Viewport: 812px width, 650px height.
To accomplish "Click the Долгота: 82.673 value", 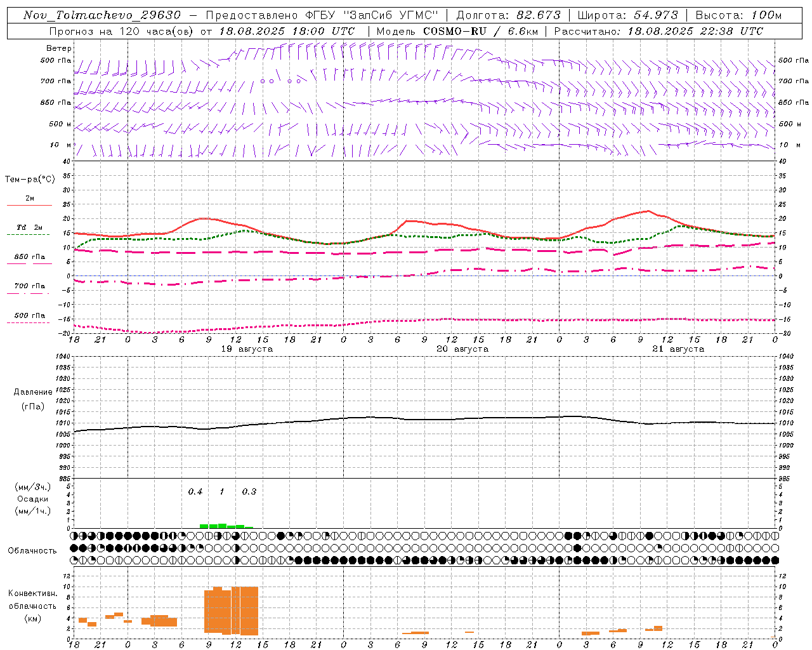I will 508,15.
